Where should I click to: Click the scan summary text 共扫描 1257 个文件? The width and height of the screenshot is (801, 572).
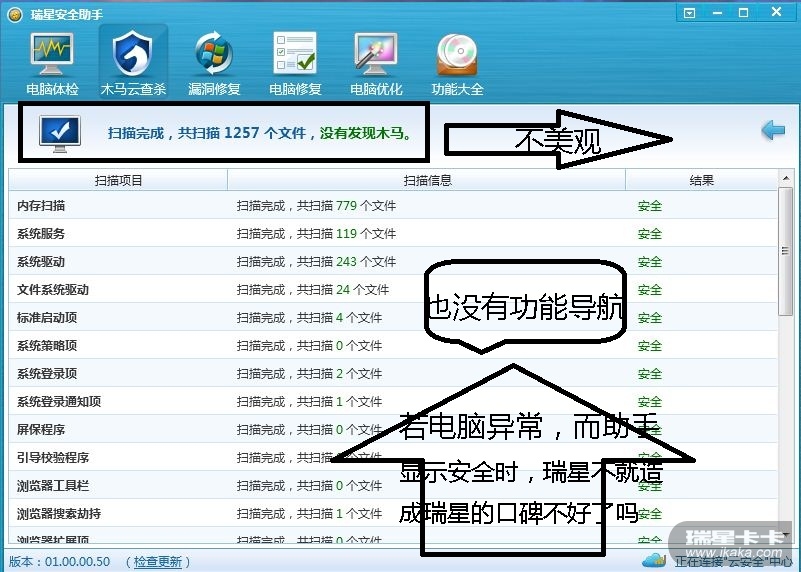tap(242, 133)
